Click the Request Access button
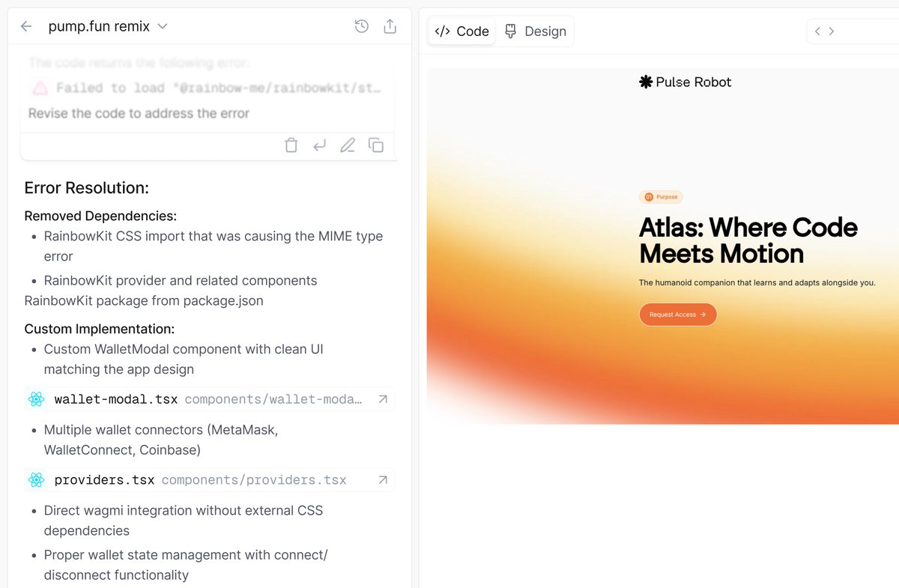Screen dimensions: 899x588 pyautogui.click(x=678, y=315)
